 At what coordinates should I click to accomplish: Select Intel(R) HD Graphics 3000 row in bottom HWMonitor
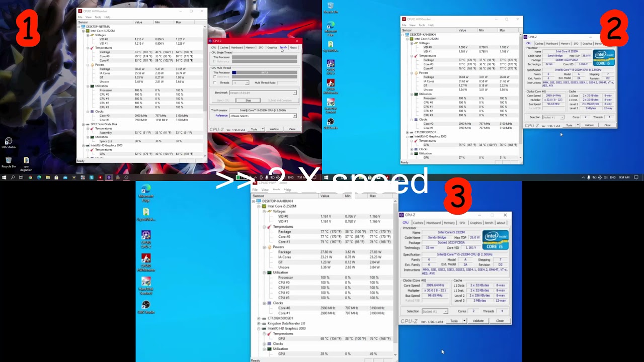pyautogui.click(x=286, y=328)
